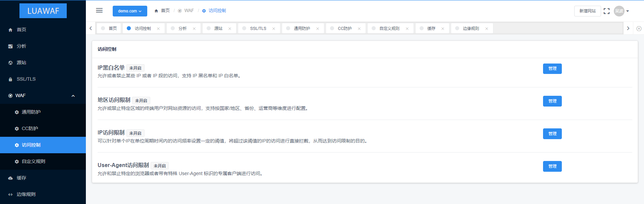Close the SSL/TLS tab
This screenshot has width=644, height=204.
(274, 29)
